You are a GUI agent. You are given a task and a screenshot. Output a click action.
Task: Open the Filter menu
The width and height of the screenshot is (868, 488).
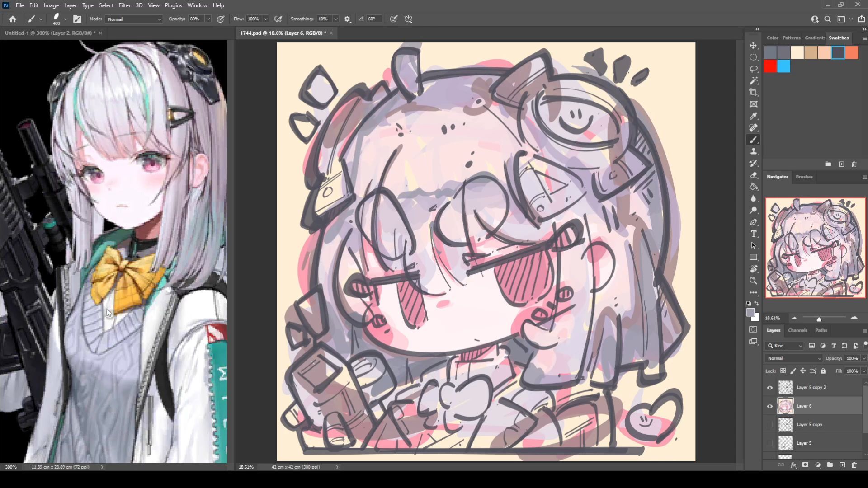click(x=124, y=5)
